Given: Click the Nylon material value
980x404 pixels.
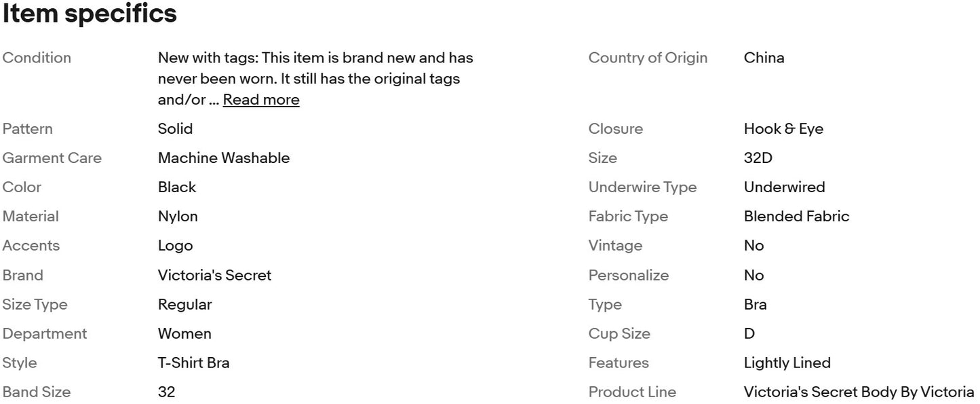Looking at the screenshot, I should click(178, 217).
